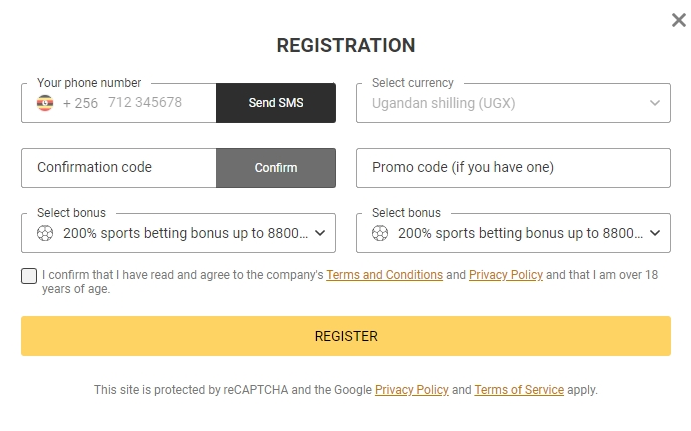Expand the right Select bonus chevron
This screenshot has width=691, height=431.
pos(655,233)
